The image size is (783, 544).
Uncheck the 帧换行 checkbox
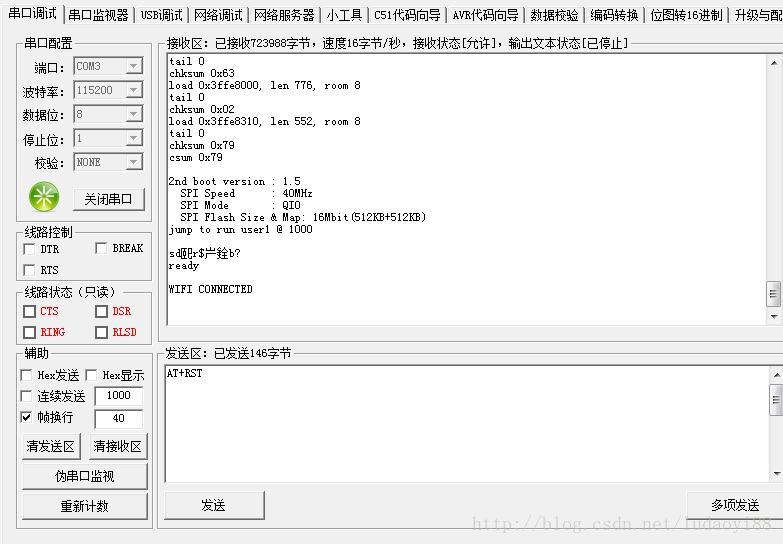pos(26,417)
